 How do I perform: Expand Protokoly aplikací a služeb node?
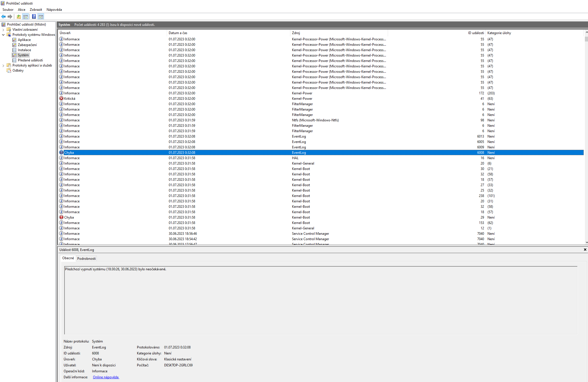(x=3, y=65)
